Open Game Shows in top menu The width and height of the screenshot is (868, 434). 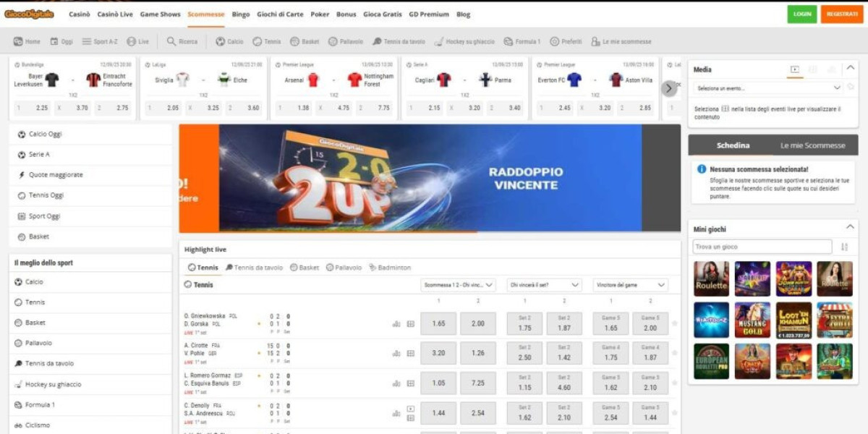[161, 14]
